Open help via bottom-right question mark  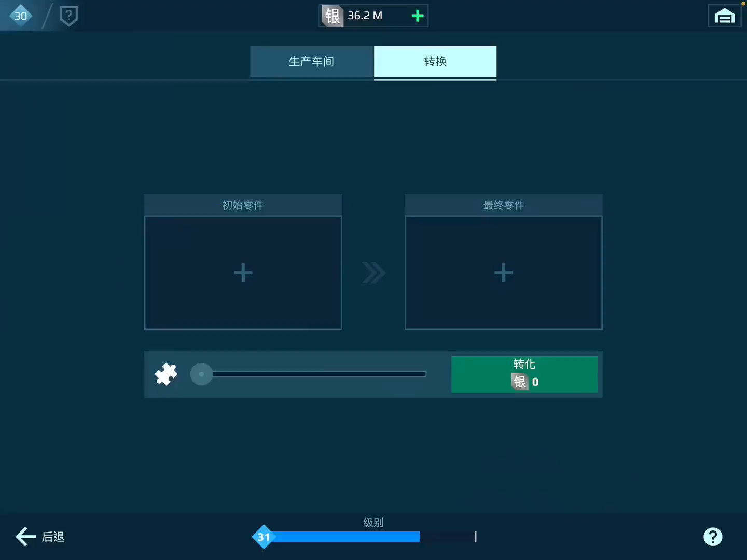click(x=713, y=537)
